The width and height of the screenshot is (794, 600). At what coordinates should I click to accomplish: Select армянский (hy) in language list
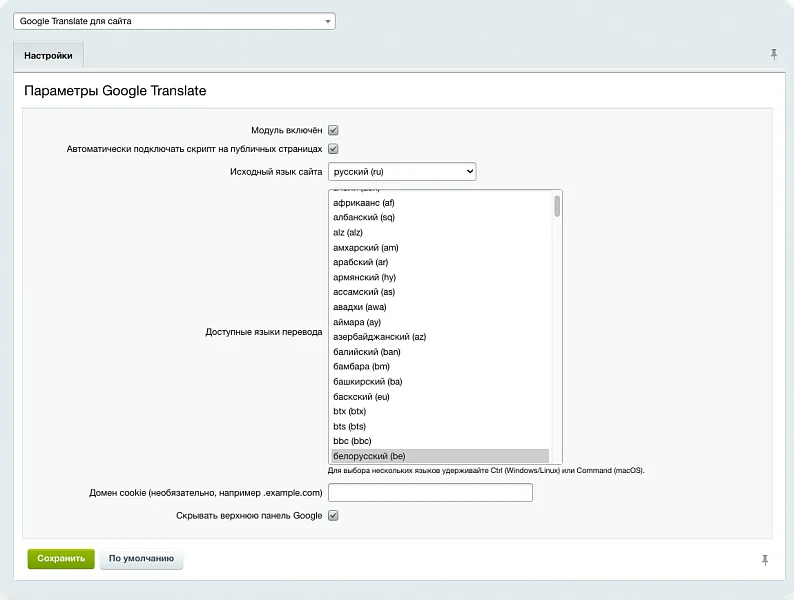click(440, 277)
